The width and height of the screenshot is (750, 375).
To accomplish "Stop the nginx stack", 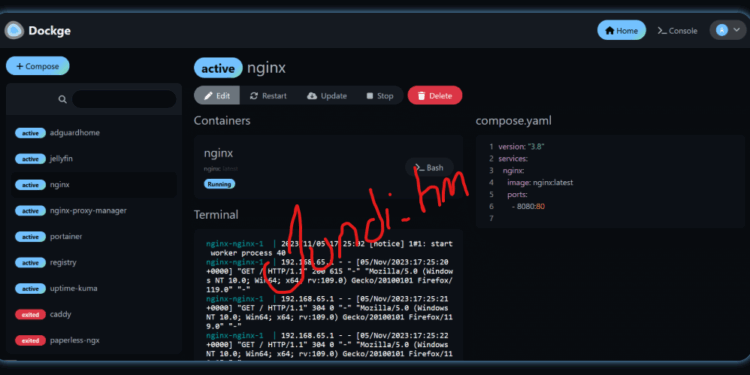I will (380, 96).
